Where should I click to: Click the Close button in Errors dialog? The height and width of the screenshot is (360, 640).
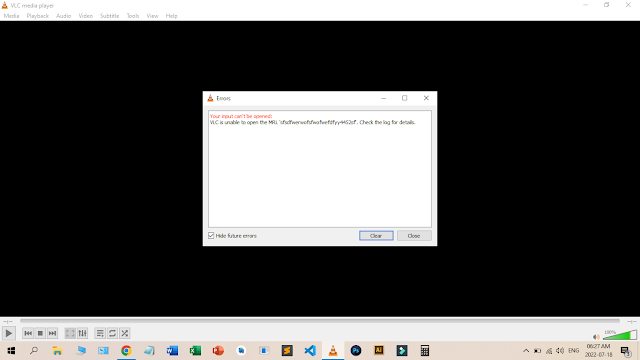coord(414,236)
